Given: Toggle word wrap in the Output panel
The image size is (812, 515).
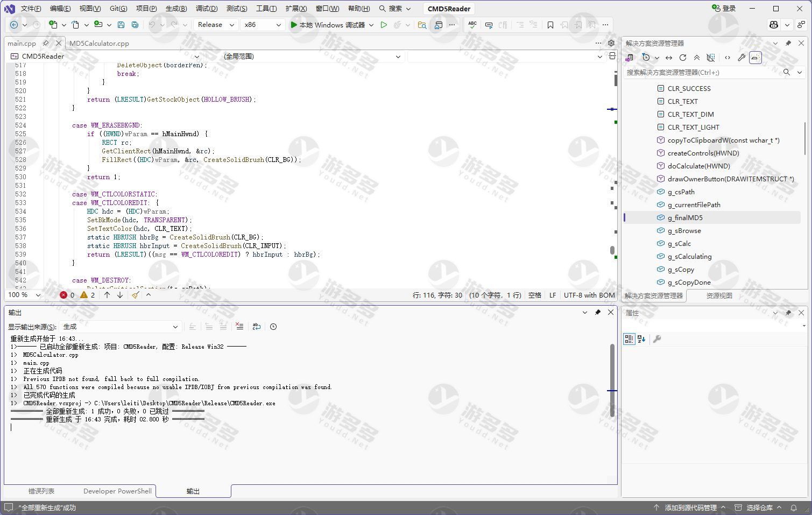Looking at the screenshot, I should coord(256,327).
